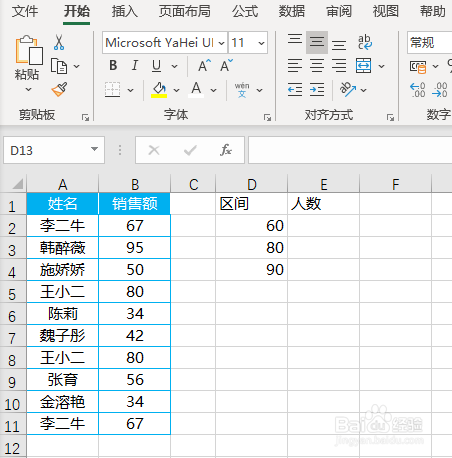Decrease font size with smaller A

226,65
